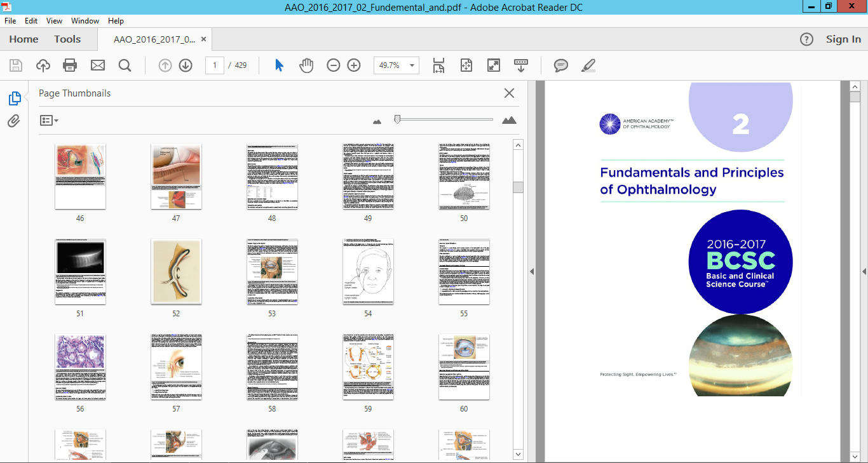Add a sticky note comment
Viewport: 868px width, 463px height.
[560, 65]
